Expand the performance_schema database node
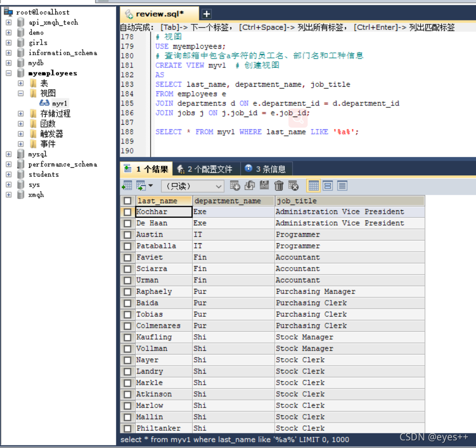Viewport: 476px width, 448px height. (9, 164)
